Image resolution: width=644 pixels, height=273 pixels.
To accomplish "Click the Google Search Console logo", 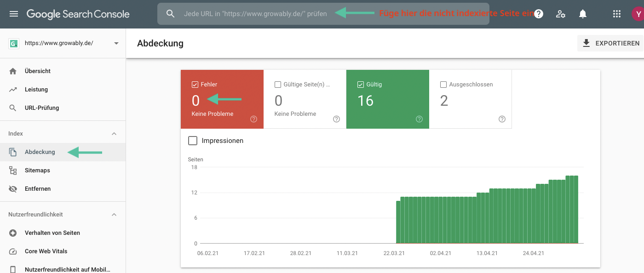I will coord(78,14).
